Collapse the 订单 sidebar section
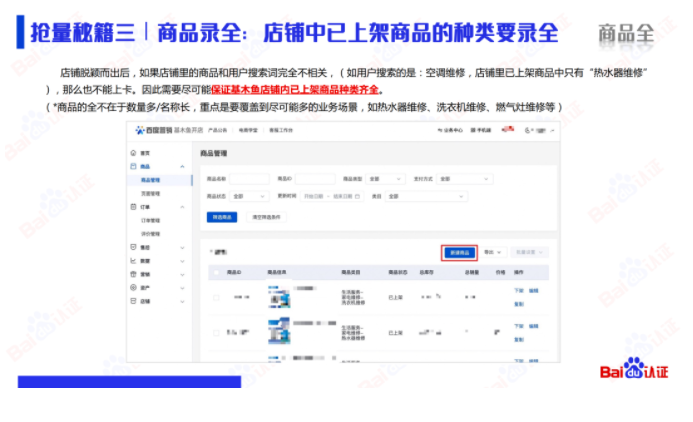This screenshot has height=422, width=693. (183, 207)
